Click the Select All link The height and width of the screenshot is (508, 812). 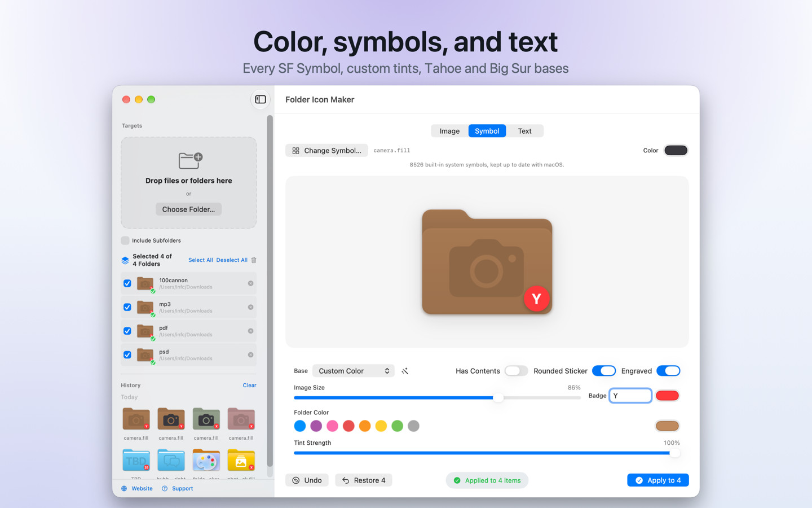point(201,260)
